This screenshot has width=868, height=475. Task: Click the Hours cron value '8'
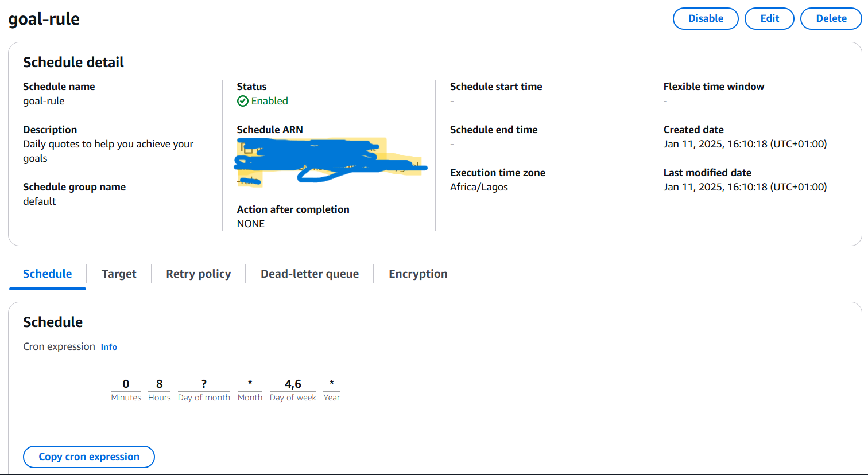pos(159,384)
